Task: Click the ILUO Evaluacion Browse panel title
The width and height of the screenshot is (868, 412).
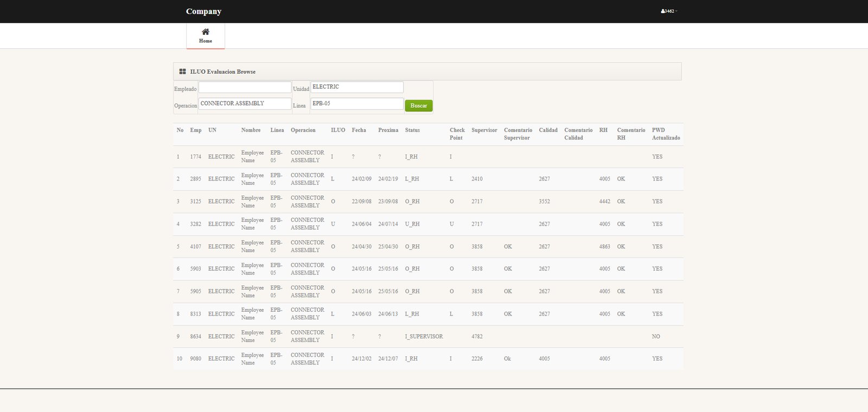Action: point(222,72)
